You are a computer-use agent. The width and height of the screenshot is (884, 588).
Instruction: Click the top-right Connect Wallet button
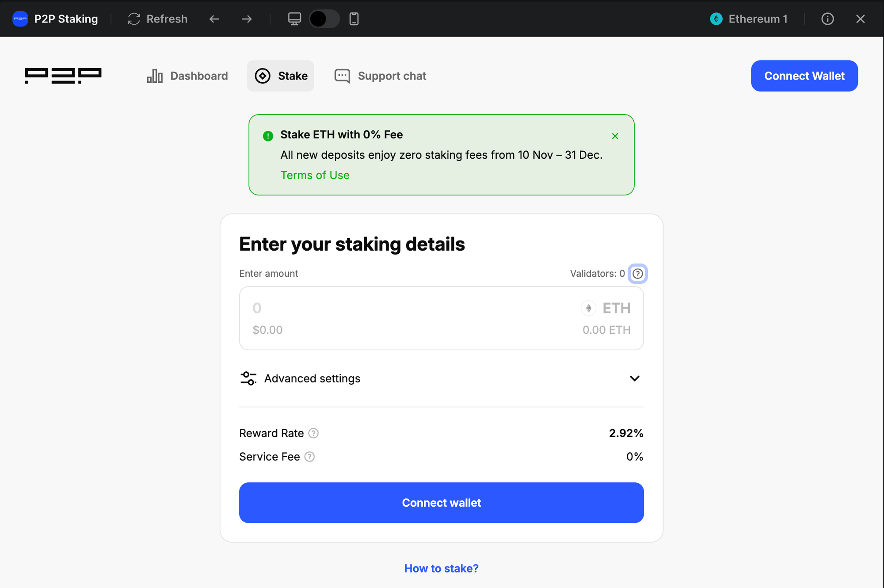pyautogui.click(x=804, y=76)
